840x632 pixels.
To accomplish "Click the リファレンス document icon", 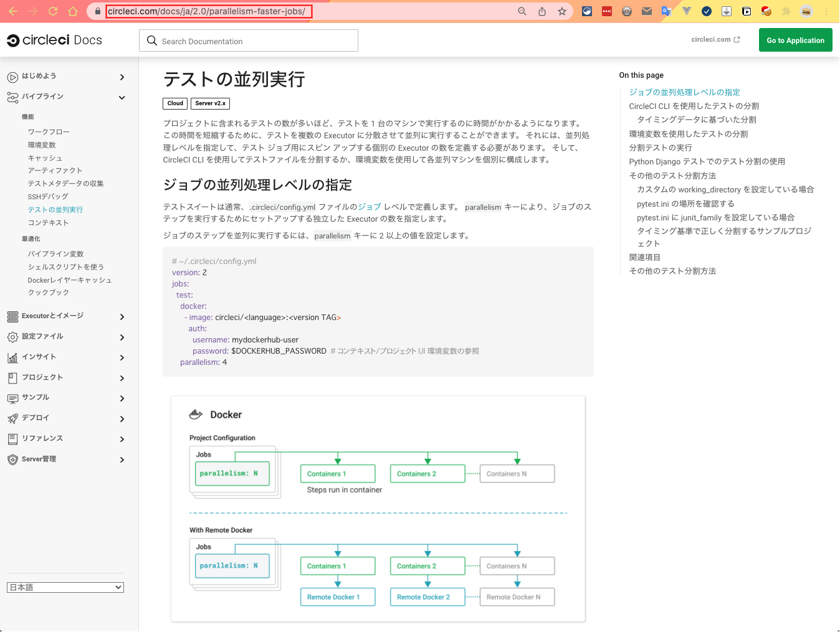I will click(12, 439).
